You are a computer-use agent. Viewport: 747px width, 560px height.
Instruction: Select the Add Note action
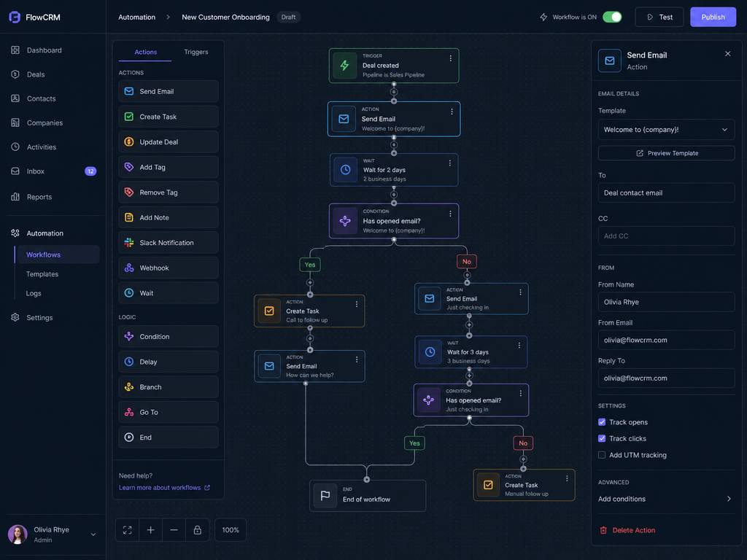(x=169, y=217)
